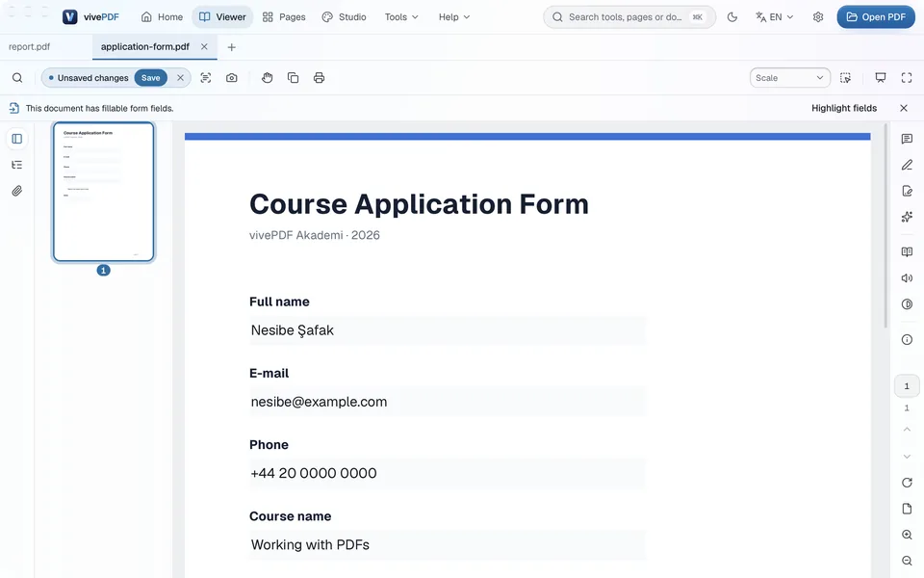Show document info icon
This screenshot has height=578, width=924.
click(907, 339)
